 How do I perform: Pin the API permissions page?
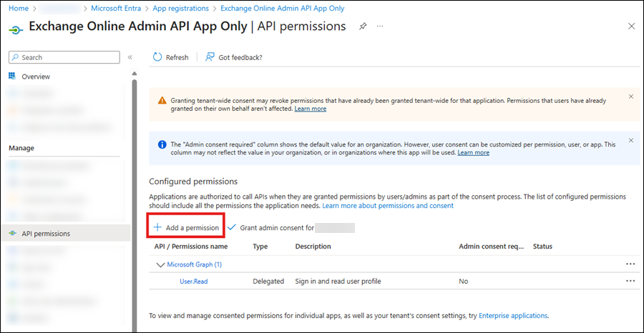[363, 26]
